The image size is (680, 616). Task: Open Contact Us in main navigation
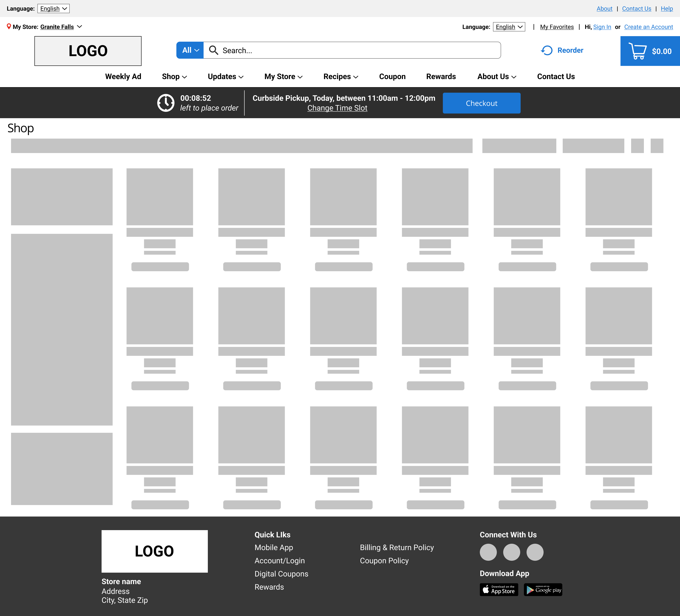[x=556, y=77]
